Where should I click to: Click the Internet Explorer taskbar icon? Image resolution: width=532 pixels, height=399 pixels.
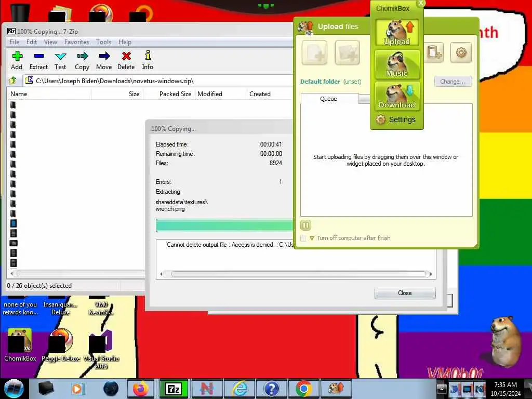(x=240, y=389)
